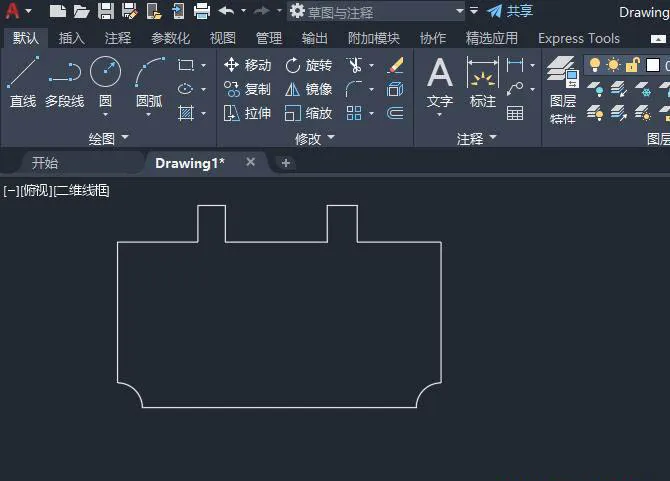Image resolution: width=670 pixels, height=481 pixels.
Task: Open the Start (开始) document tab
Action: point(45,163)
